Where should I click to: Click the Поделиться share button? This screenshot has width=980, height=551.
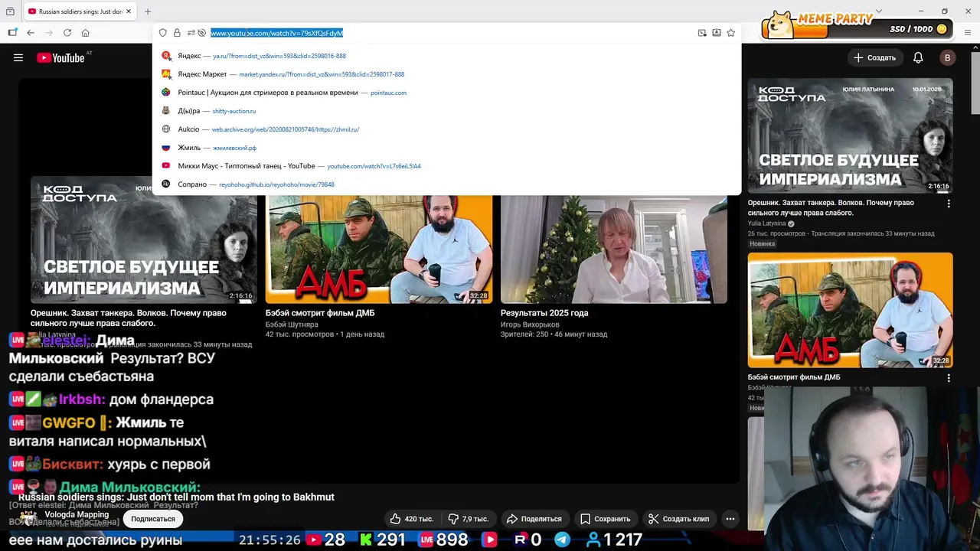click(x=534, y=519)
